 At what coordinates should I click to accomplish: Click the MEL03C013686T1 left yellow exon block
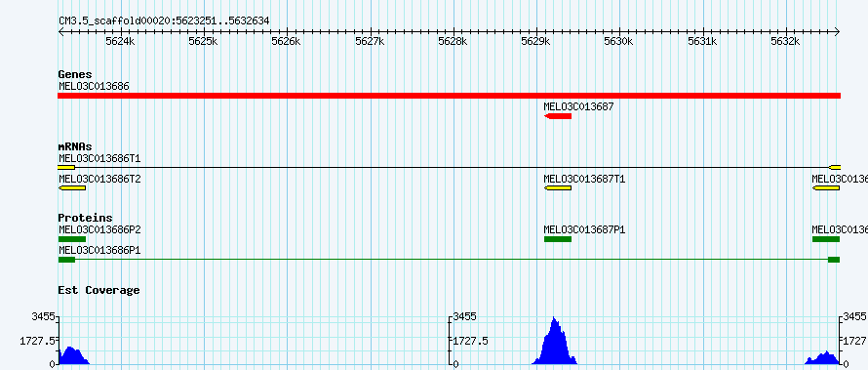coord(66,167)
